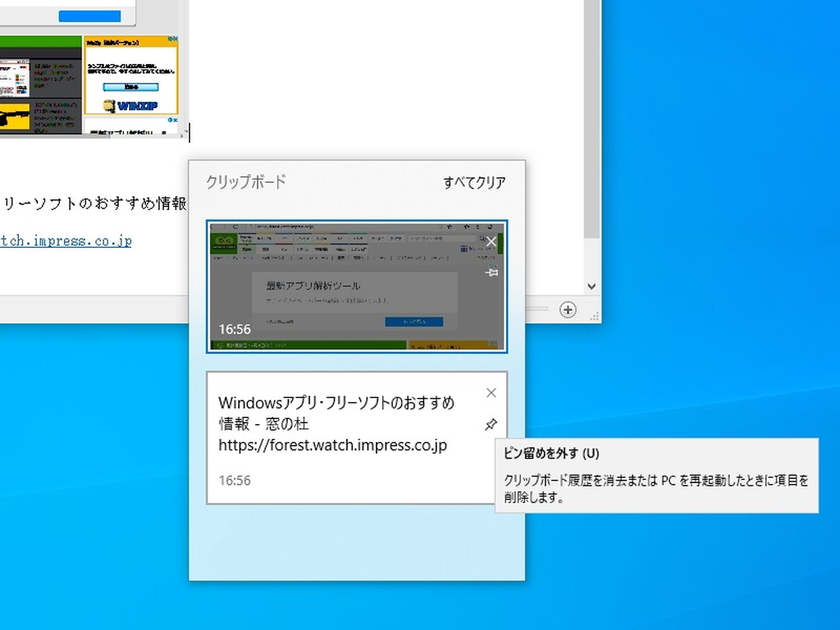This screenshot has height=630, width=840.
Task: Close the WinZip ad with its small x icon
Action: 176,38
